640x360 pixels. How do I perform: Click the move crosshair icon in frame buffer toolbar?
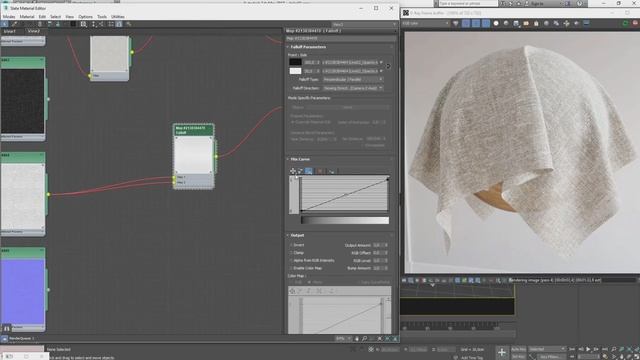[567, 24]
